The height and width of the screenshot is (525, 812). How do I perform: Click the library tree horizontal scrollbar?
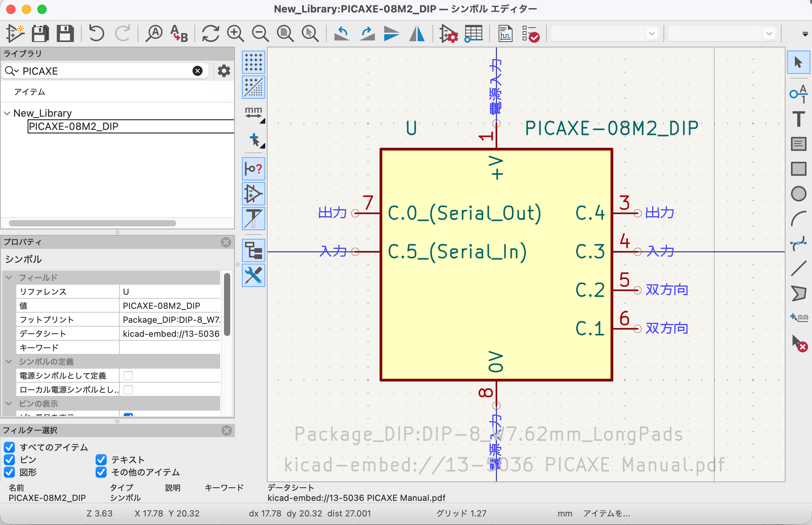click(x=93, y=223)
